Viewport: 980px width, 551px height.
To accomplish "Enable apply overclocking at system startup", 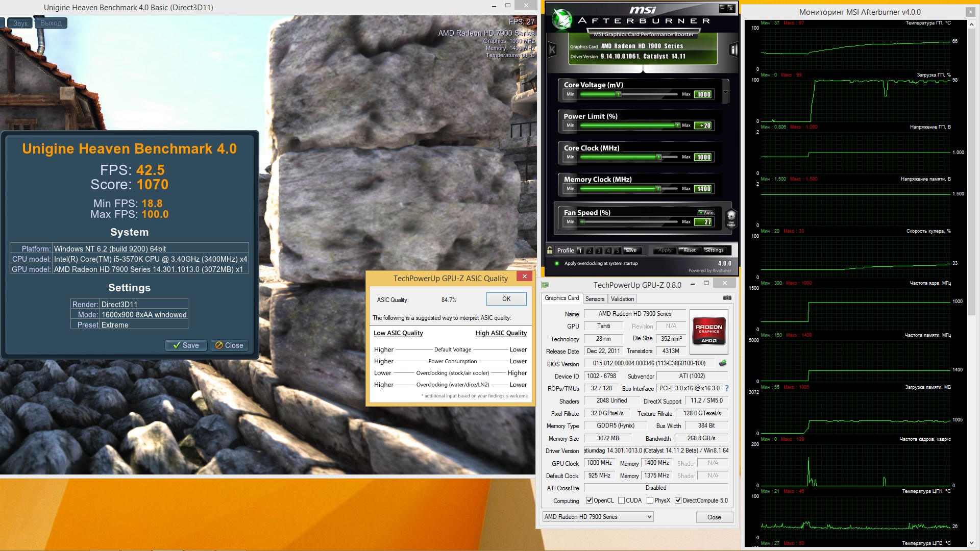I will (x=557, y=264).
